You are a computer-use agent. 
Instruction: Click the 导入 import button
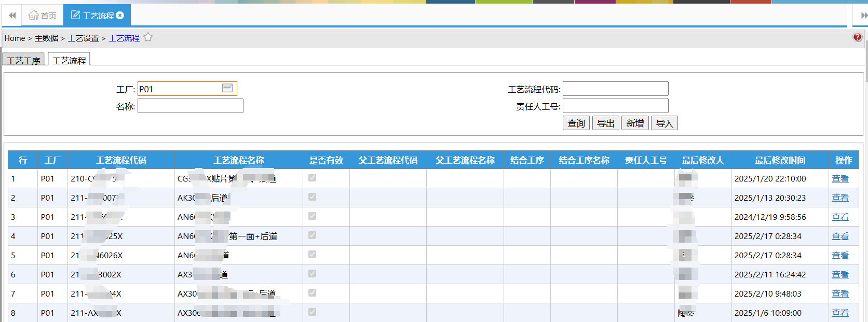tap(664, 123)
